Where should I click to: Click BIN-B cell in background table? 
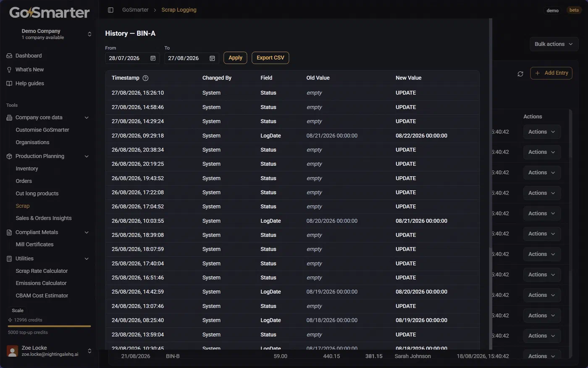(173, 356)
